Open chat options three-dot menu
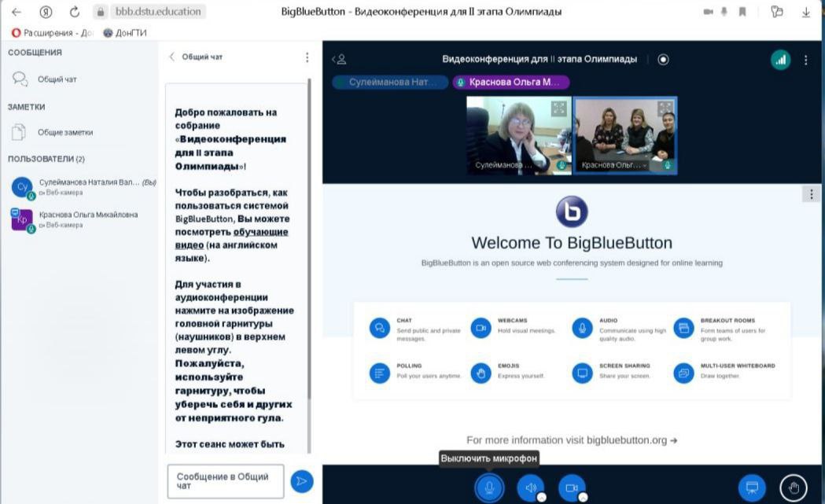This screenshot has height=504, width=825. pos(308,57)
